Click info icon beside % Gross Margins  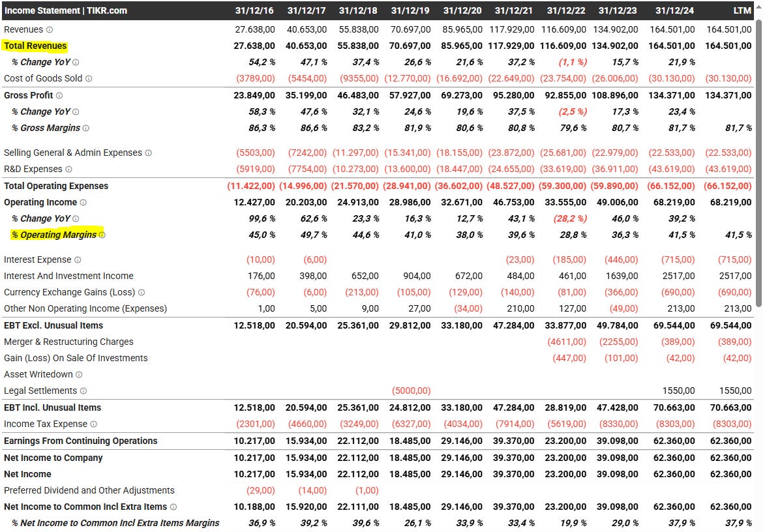[86, 128]
